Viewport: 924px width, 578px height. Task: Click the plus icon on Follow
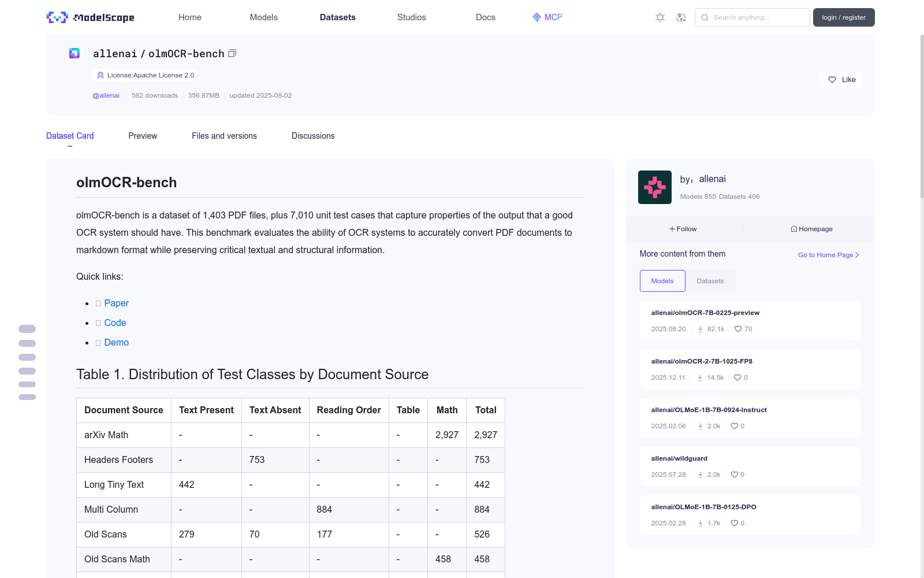pyautogui.click(x=672, y=229)
